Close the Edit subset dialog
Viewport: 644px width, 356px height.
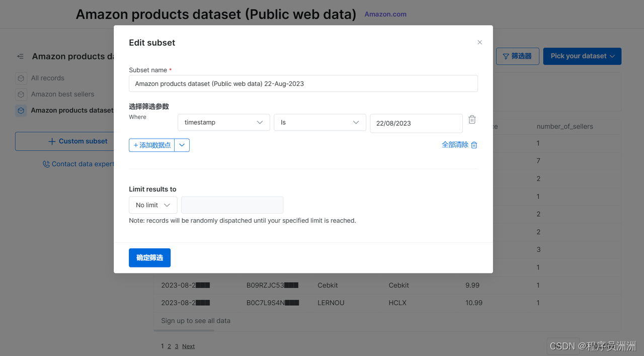click(x=479, y=43)
